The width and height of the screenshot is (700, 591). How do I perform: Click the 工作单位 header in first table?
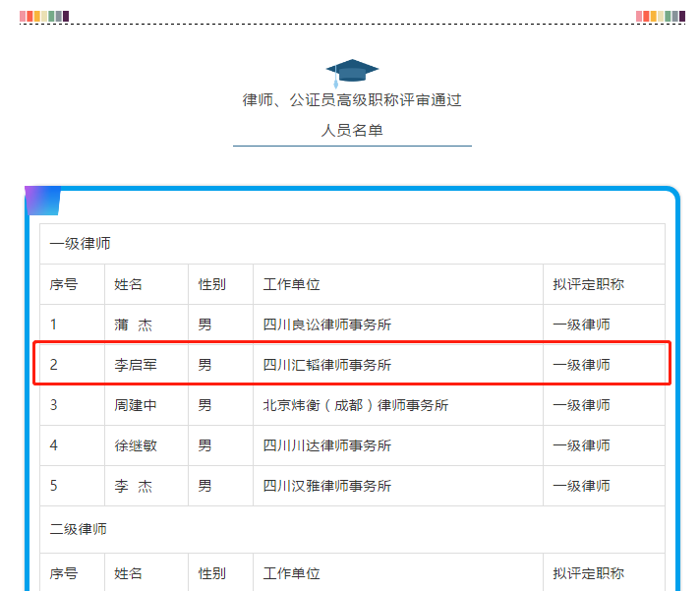pyautogui.click(x=398, y=284)
